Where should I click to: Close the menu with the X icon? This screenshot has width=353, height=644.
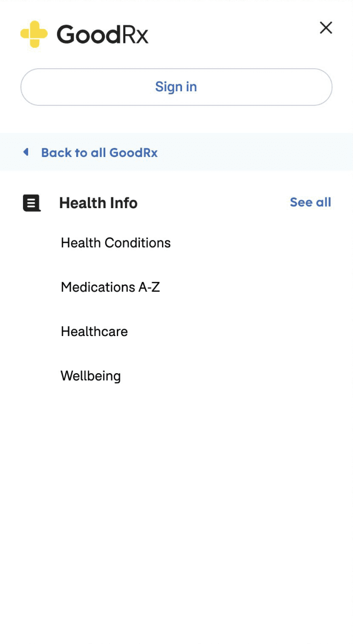326,28
